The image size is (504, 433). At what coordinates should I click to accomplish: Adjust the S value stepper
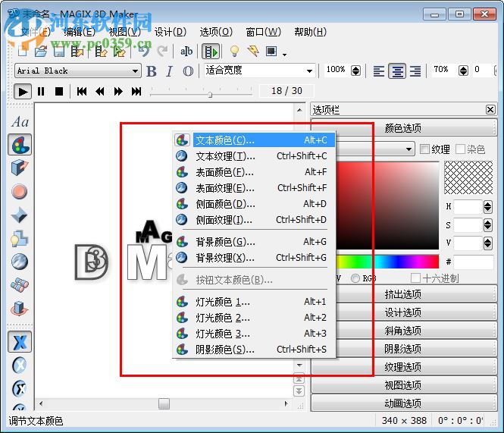pos(487,225)
